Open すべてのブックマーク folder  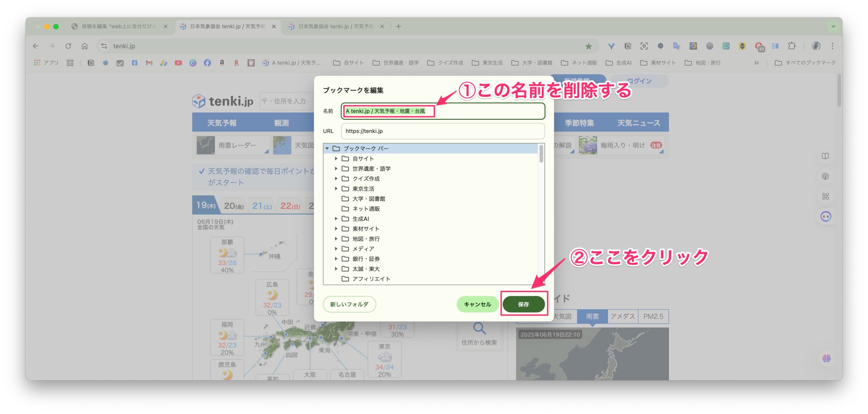(805, 63)
